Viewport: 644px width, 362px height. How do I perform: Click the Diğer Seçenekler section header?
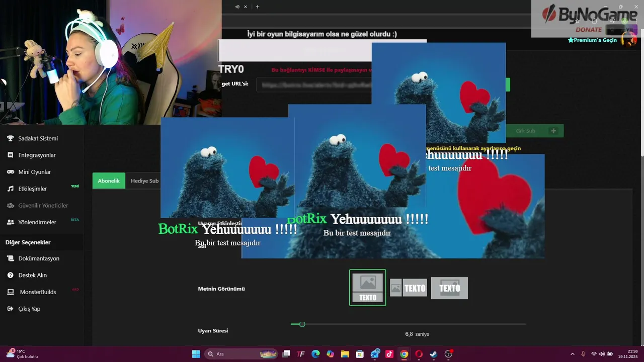(28, 242)
